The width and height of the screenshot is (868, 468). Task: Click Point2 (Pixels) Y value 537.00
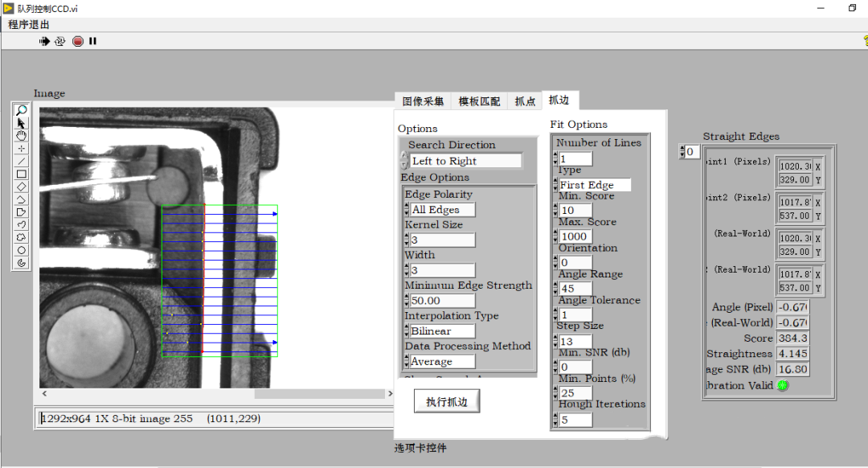(x=796, y=216)
